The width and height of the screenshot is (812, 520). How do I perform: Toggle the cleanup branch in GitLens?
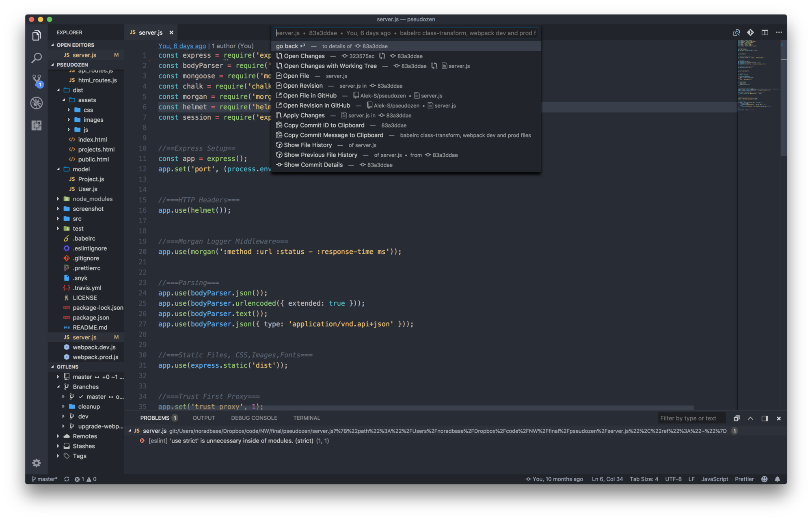point(64,406)
